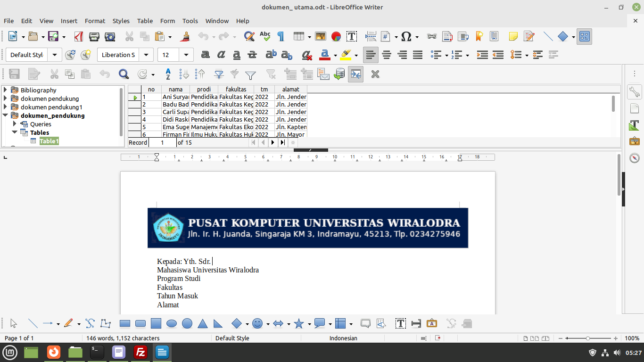Viewport: 644px width, 362px height.
Task: Insert a text box
Action: pos(352,36)
